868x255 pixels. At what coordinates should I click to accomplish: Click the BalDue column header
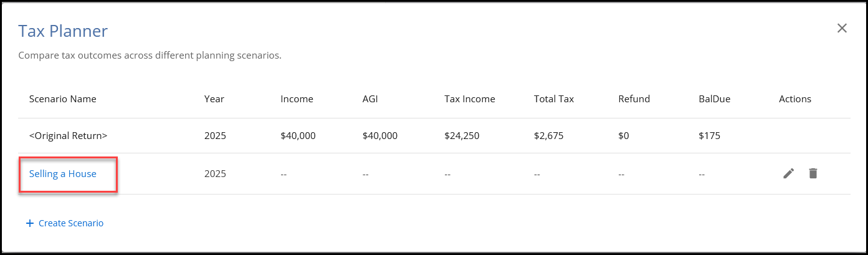point(714,99)
